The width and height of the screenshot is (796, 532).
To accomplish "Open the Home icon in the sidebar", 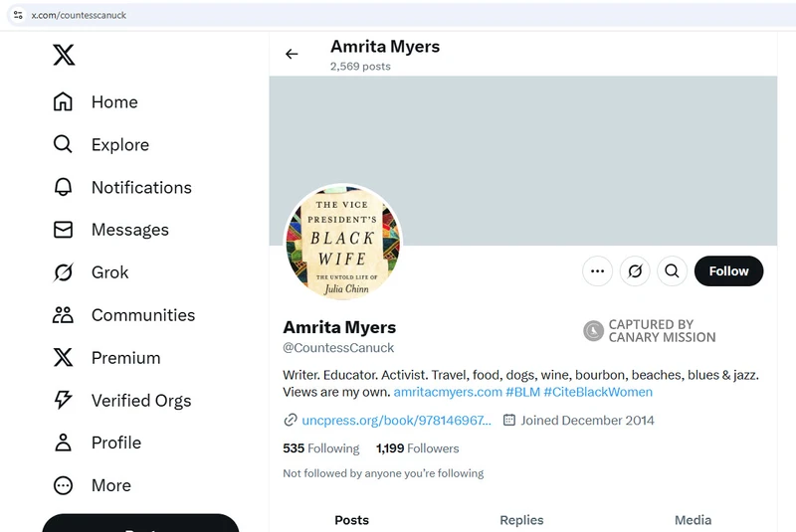I will pos(63,101).
